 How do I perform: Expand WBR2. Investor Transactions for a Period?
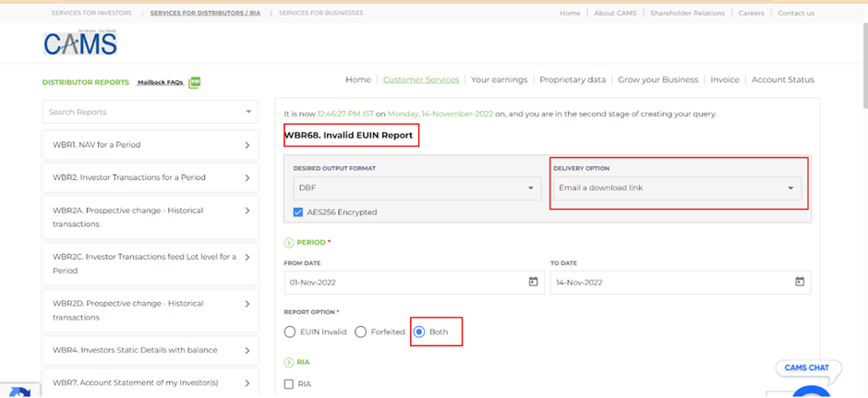click(150, 177)
